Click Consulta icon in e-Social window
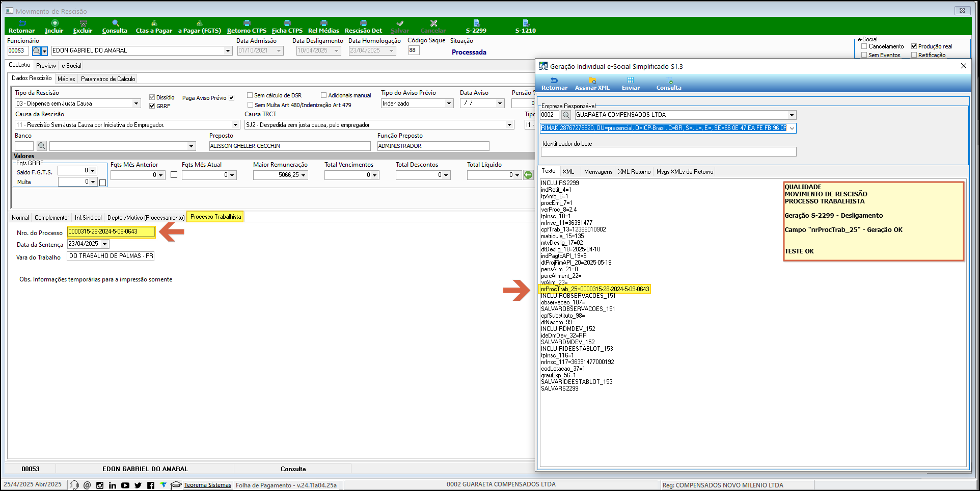Image resolution: width=980 pixels, height=491 pixels. [x=669, y=81]
